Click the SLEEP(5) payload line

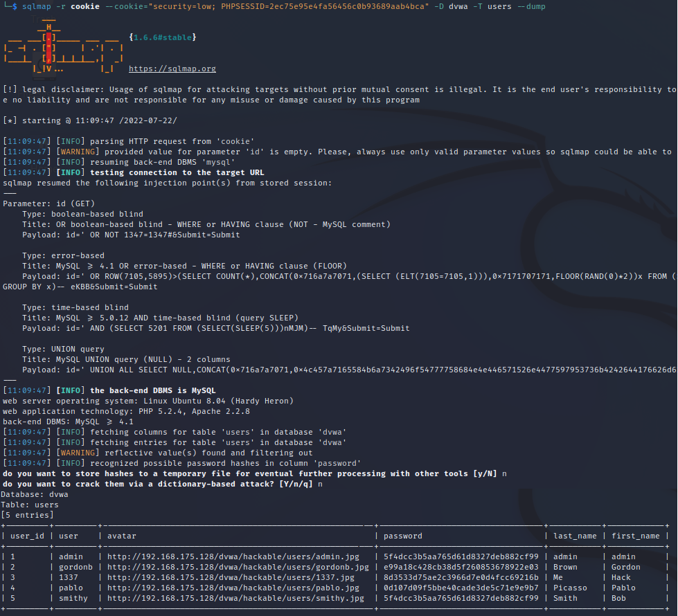point(216,328)
